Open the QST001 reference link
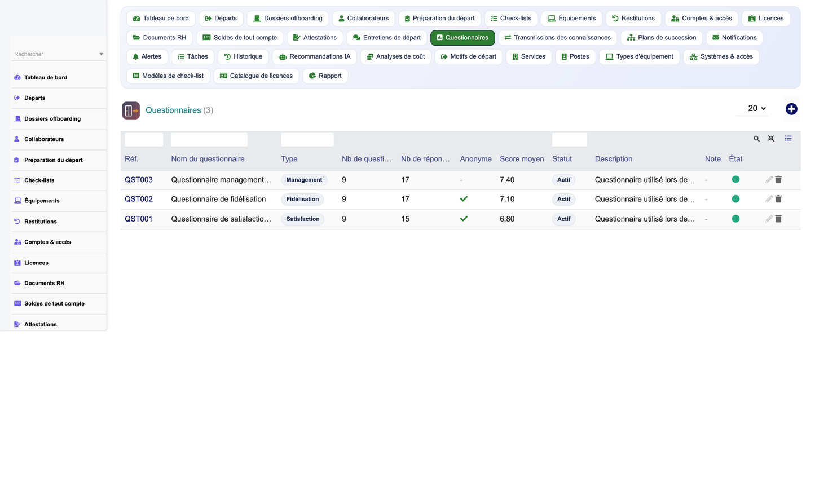The width and height of the screenshot is (815, 504). (139, 219)
